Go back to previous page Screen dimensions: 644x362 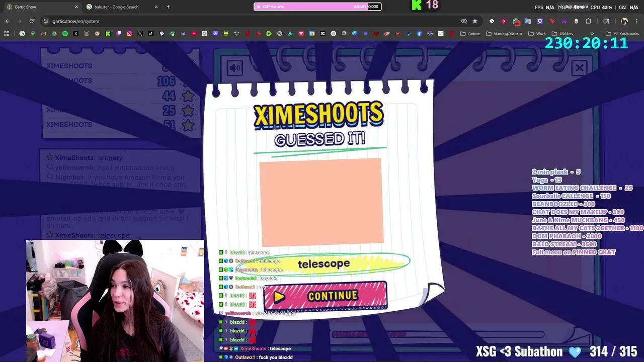coord(7,21)
